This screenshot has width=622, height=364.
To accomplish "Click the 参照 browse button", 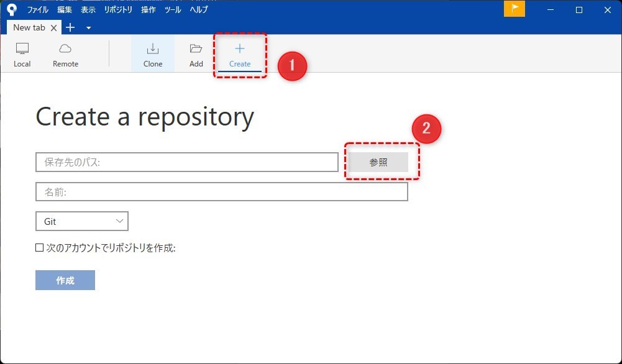I will pos(378,162).
